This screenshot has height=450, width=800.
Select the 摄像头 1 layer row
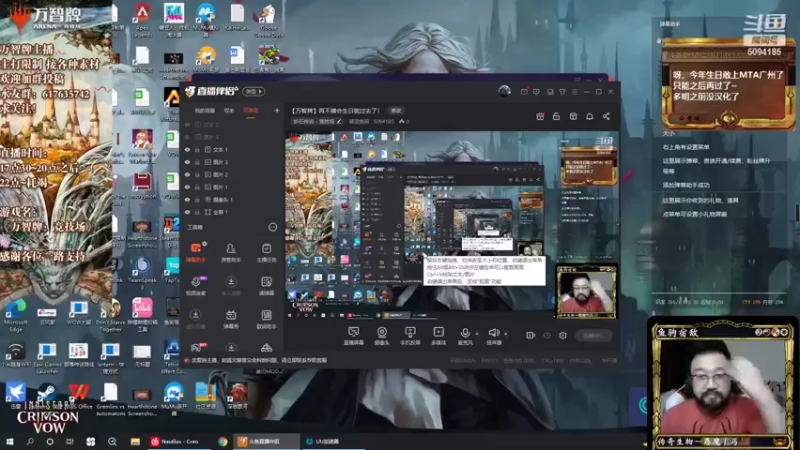[x=232, y=199]
